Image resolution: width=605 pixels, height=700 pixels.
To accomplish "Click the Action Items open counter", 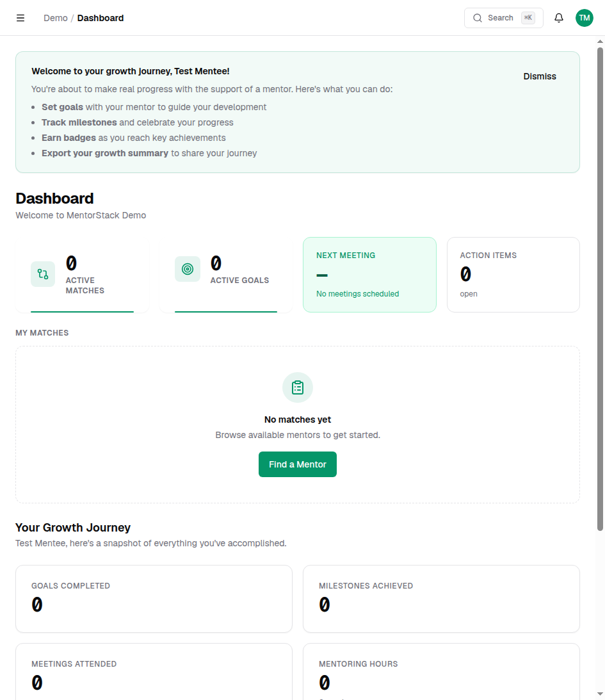I will pos(466,274).
